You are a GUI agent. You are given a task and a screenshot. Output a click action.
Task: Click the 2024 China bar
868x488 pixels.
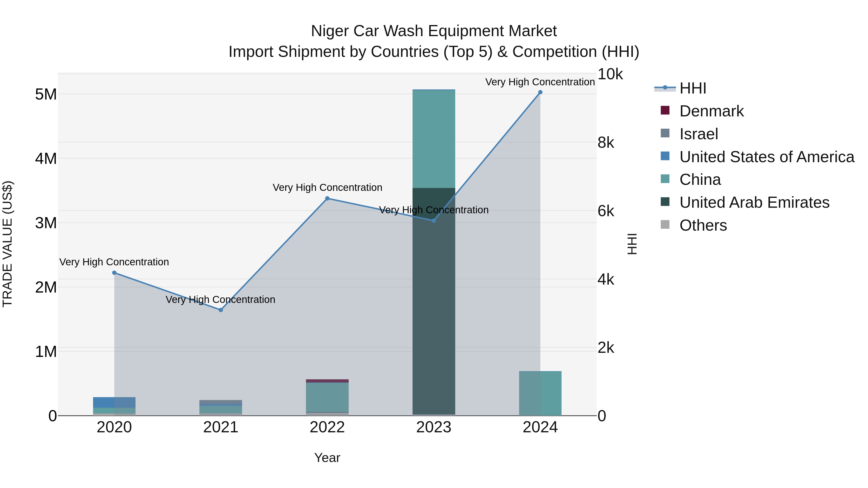(x=540, y=393)
